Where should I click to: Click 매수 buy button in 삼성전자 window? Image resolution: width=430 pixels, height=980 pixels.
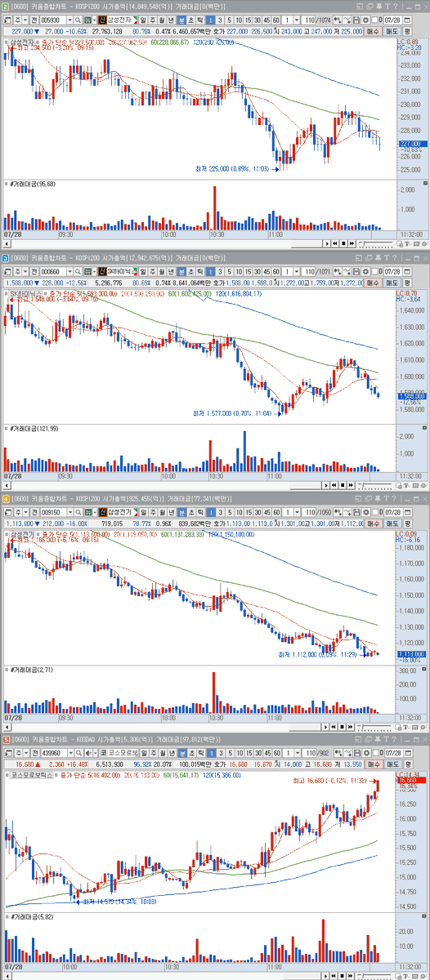pyautogui.click(x=372, y=30)
